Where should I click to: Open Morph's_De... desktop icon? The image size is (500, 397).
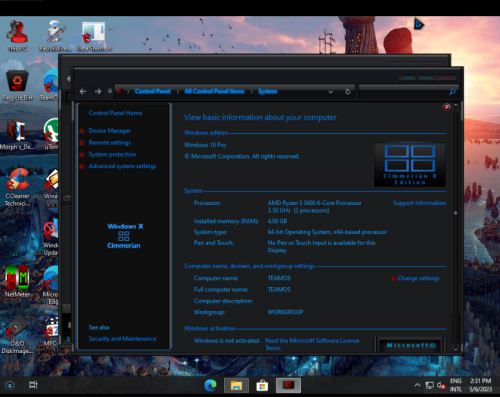(x=17, y=134)
